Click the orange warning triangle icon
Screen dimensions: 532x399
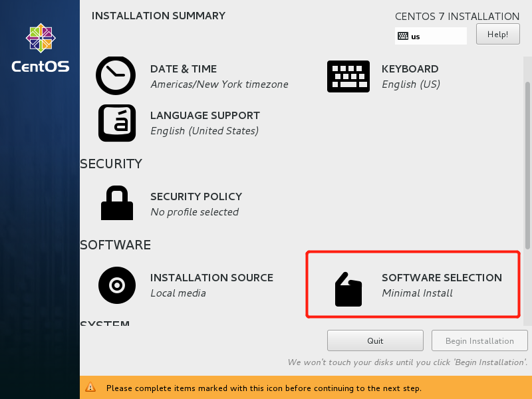pos(90,387)
